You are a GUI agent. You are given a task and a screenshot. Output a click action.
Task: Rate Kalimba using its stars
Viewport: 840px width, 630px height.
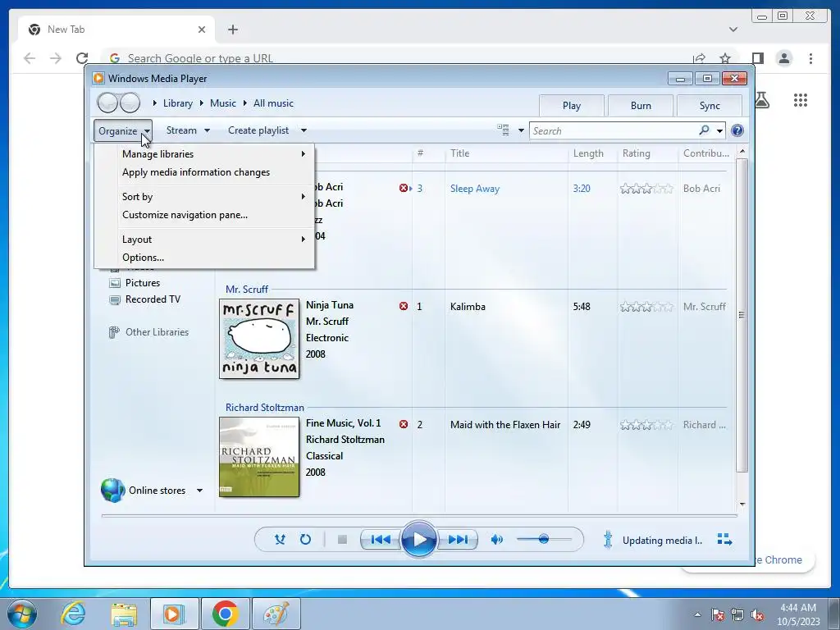[646, 307]
